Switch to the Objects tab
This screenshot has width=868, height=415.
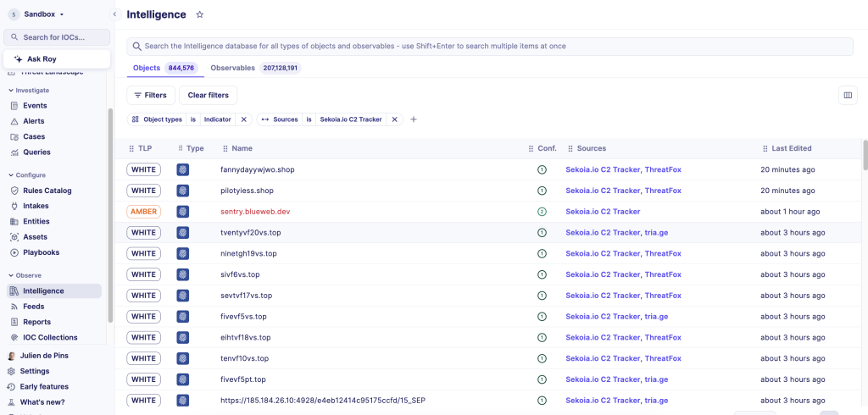coord(164,68)
